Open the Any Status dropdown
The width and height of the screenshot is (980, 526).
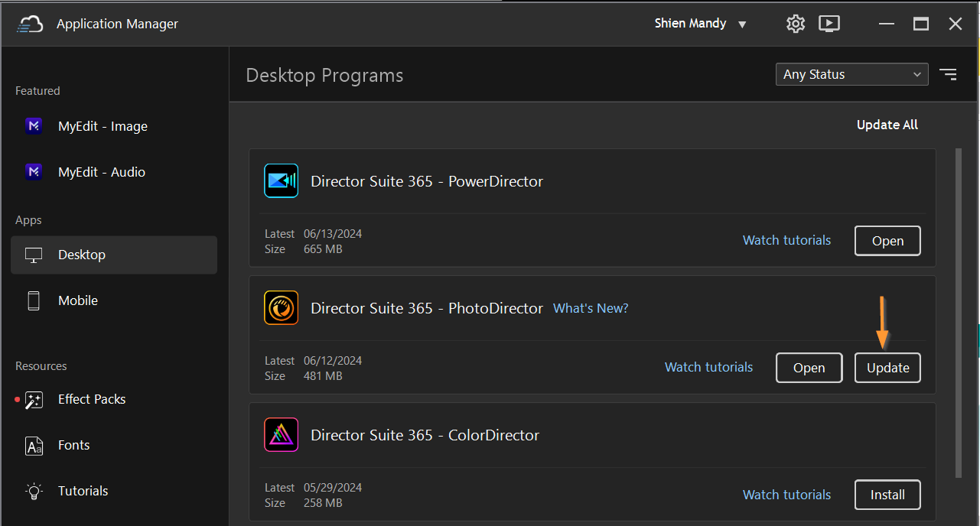tap(851, 74)
